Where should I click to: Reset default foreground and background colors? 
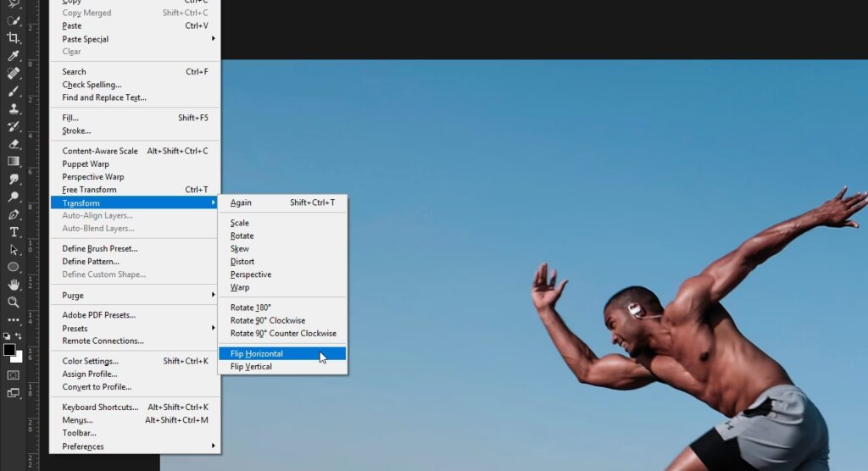(6, 336)
